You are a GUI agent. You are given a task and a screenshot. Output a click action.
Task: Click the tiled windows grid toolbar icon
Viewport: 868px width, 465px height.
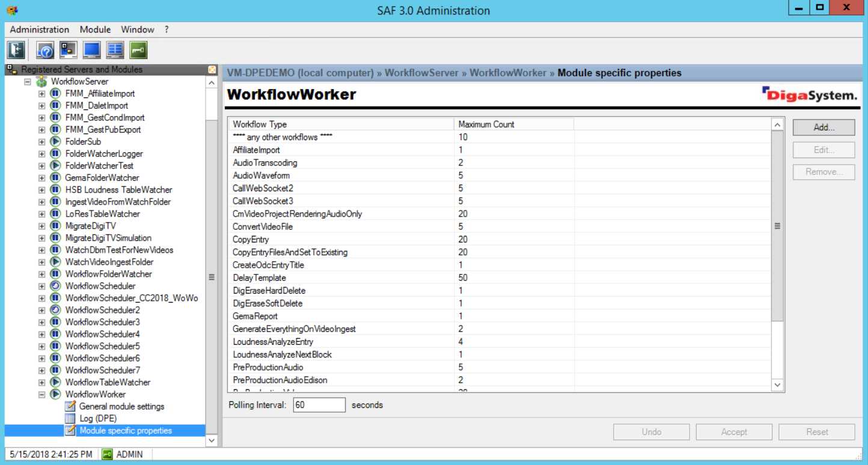pyautogui.click(x=115, y=49)
